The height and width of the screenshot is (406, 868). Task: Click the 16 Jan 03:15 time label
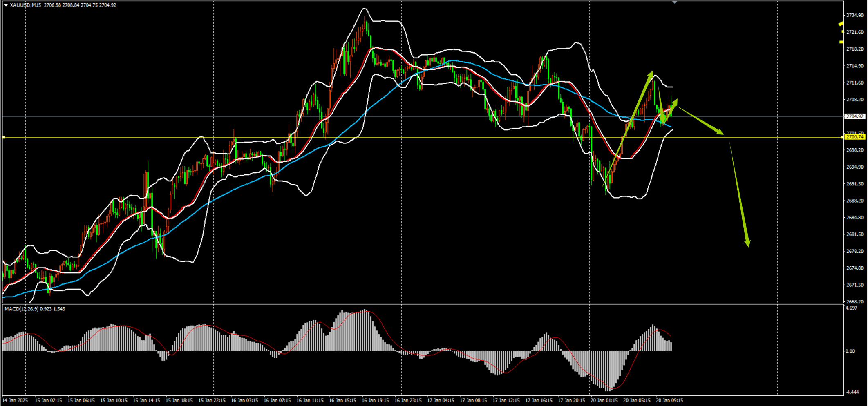click(x=244, y=400)
